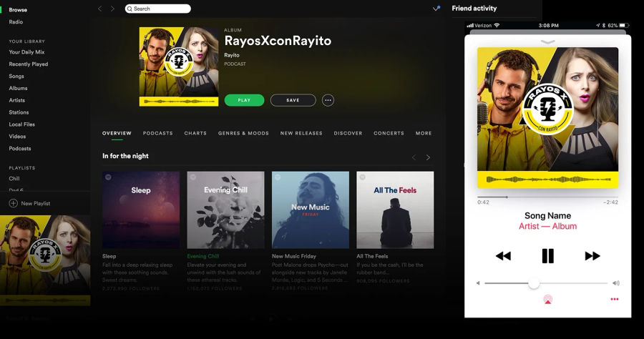
Task: Click the magnifier icon in the search box
Action: 130,9
